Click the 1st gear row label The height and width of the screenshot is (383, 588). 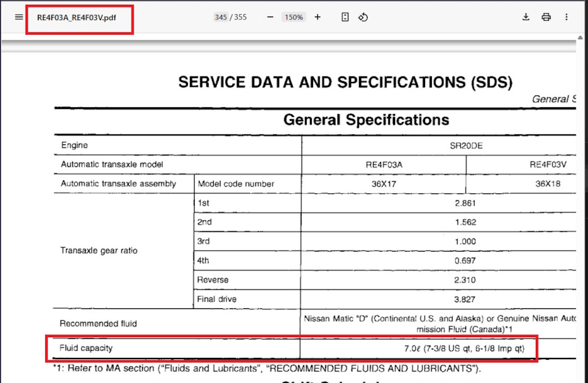coord(203,203)
